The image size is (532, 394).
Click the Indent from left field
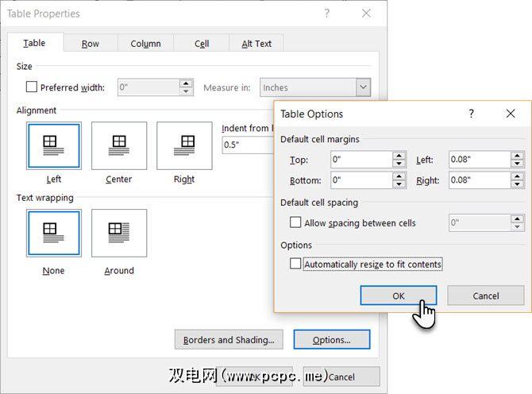(x=248, y=145)
